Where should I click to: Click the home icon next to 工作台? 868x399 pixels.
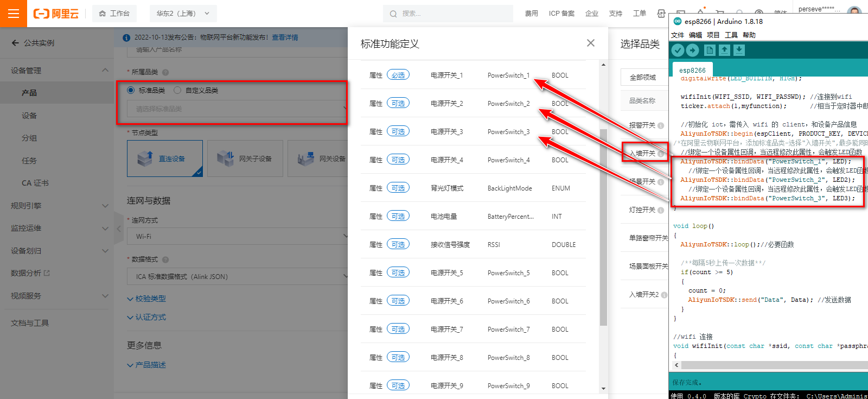pyautogui.click(x=102, y=14)
